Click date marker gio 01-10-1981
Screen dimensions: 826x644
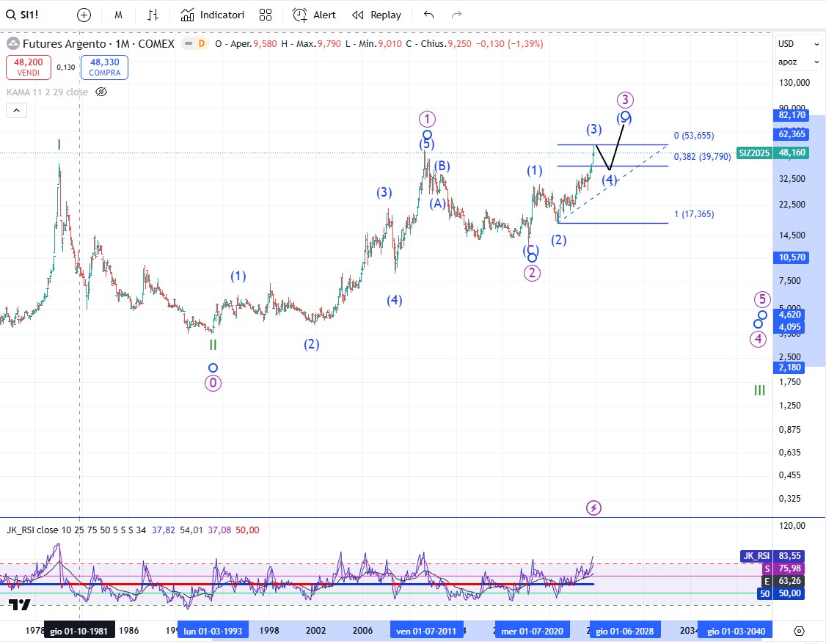pyautogui.click(x=79, y=631)
